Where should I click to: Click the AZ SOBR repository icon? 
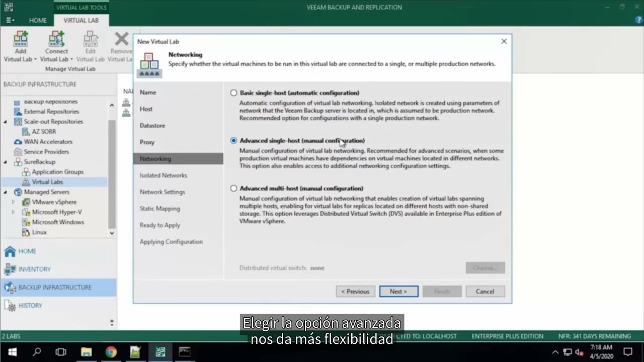(x=26, y=132)
